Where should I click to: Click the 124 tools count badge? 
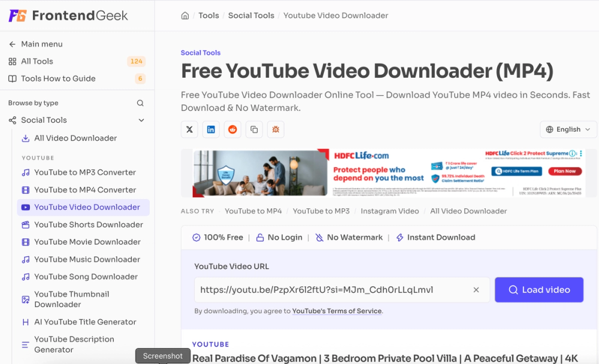click(136, 62)
